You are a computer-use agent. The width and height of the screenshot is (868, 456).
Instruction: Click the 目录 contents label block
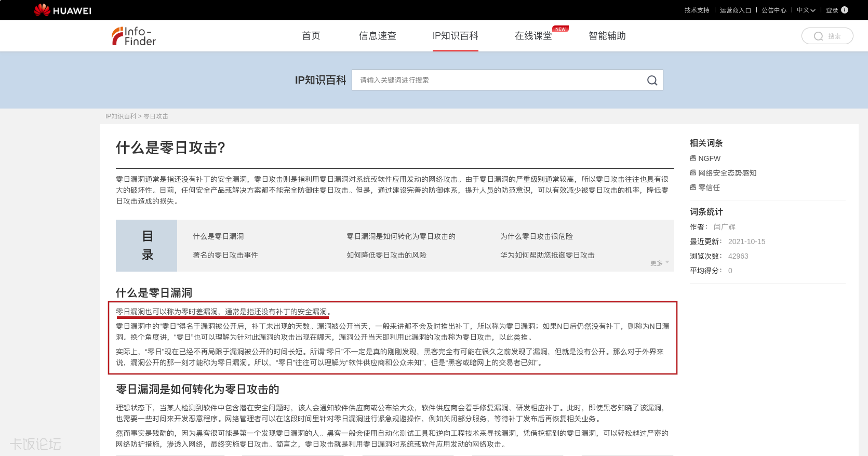coord(146,246)
